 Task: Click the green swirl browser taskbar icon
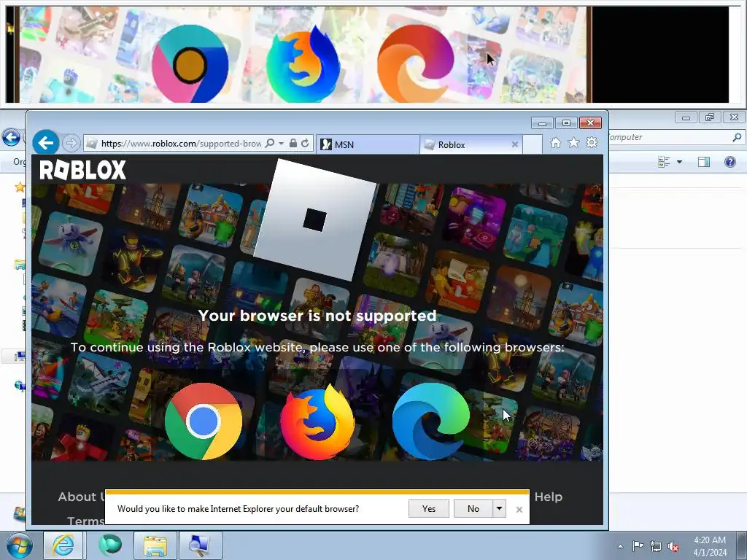[x=110, y=545]
